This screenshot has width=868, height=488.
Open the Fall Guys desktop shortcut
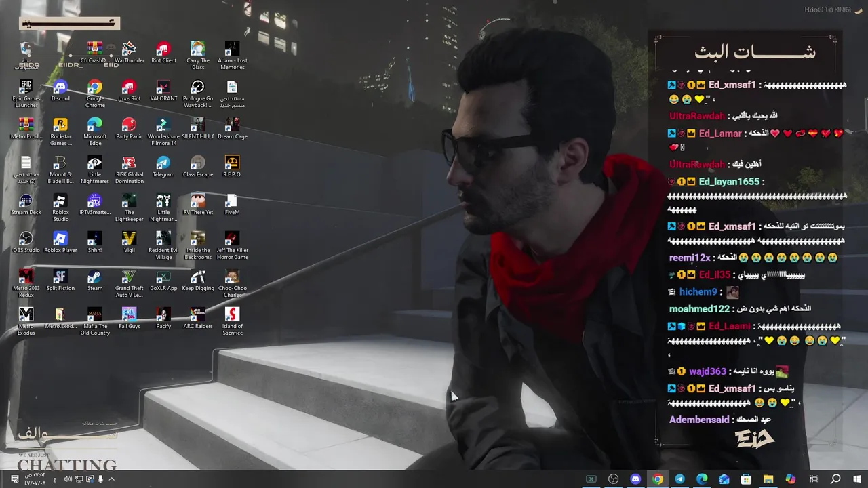click(129, 319)
